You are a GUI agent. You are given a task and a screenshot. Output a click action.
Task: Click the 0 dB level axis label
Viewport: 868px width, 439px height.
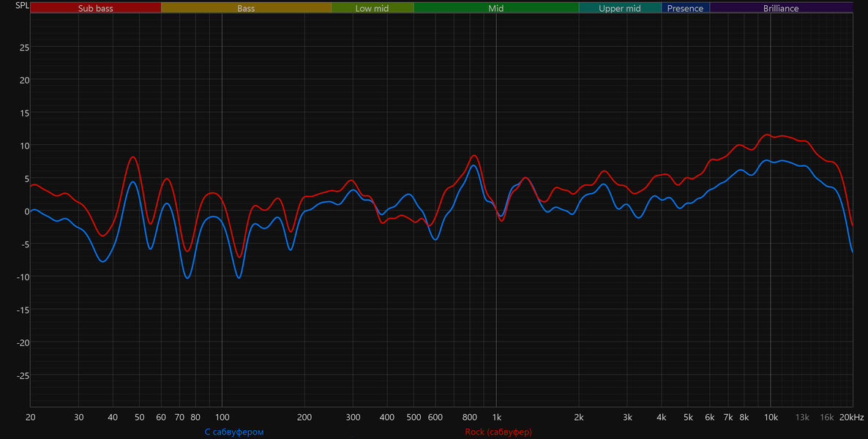[26, 211]
